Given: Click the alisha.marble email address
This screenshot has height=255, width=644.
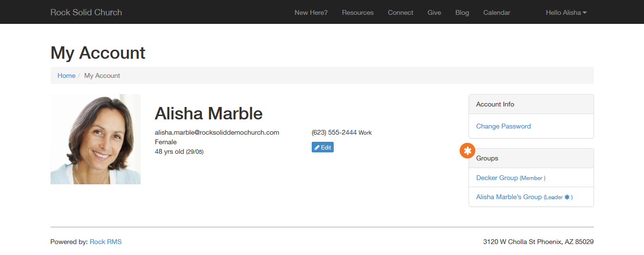Looking at the screenshot, I should tap(217, 132).
